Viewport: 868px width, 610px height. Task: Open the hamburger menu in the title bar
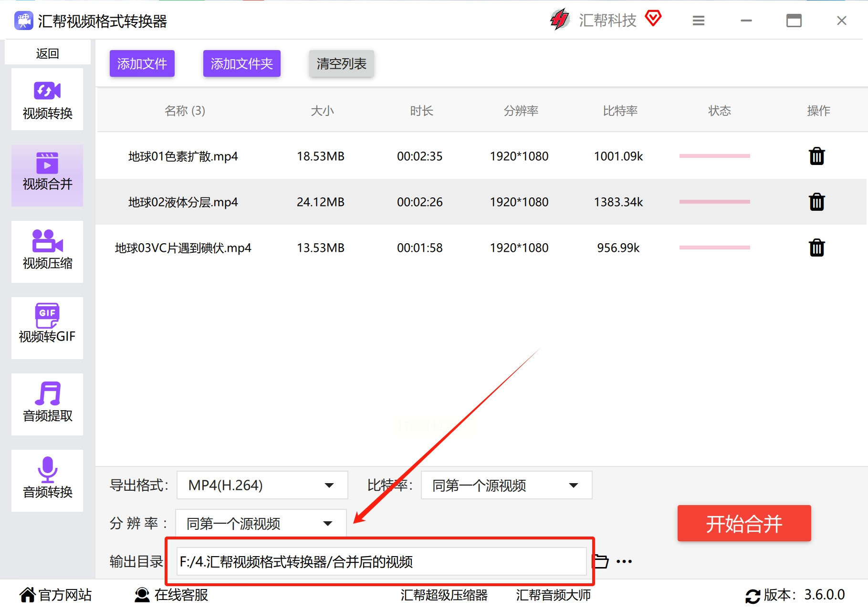pyautogui.click(x=698, y=21)
